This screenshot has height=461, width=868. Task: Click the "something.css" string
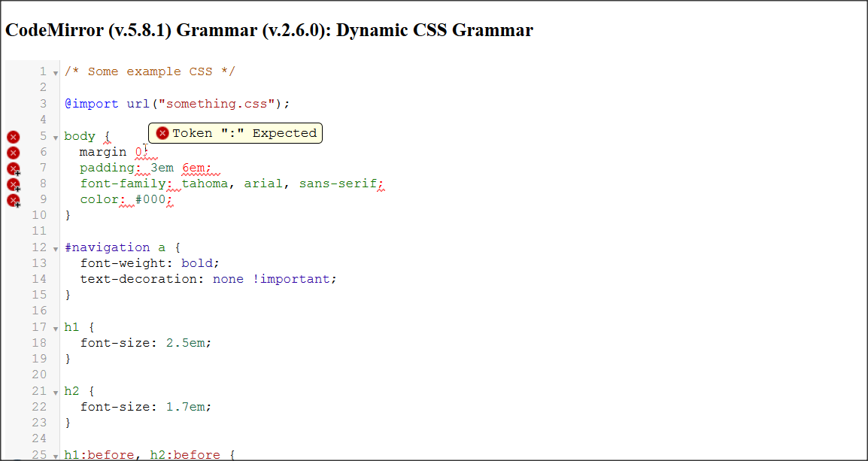(x=217, y=104)
